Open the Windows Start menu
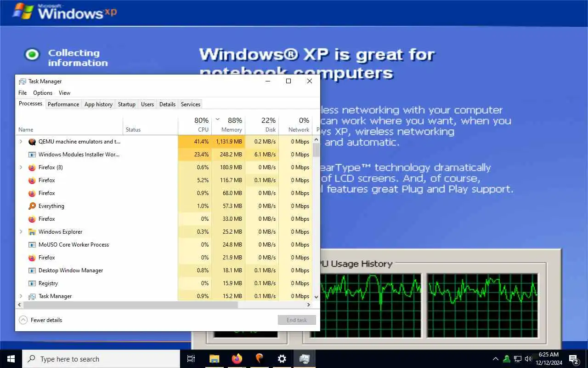This screenshot has width=588, height=368. [x=11, y=359]
